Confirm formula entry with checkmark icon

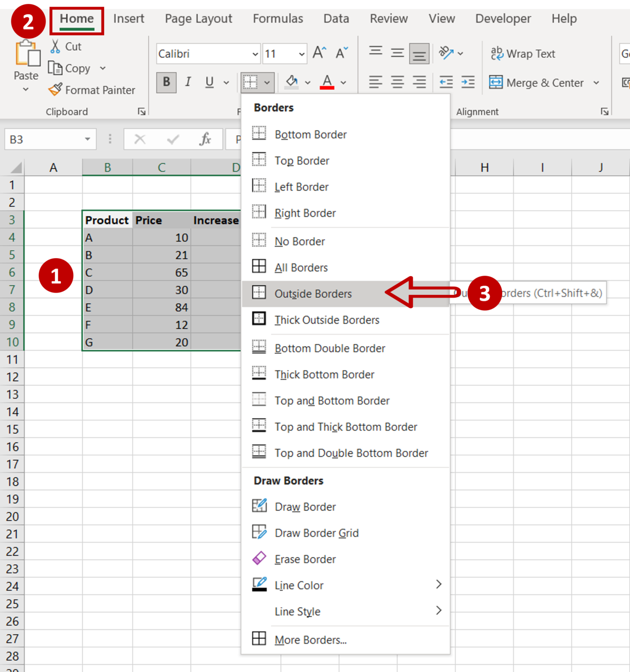tap(173, 139)
